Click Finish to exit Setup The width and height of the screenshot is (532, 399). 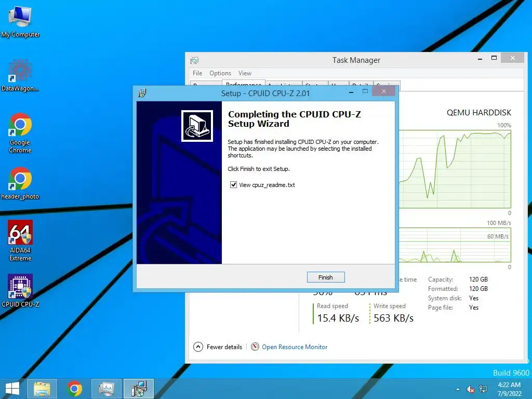tap(326, 277)
